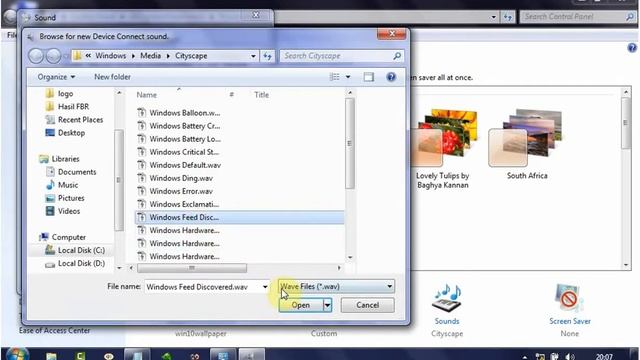This screenshot has height=360, width=640.
Task: Open help for the browse dialog
Action: pyautogui.click(x=391, y=77)
